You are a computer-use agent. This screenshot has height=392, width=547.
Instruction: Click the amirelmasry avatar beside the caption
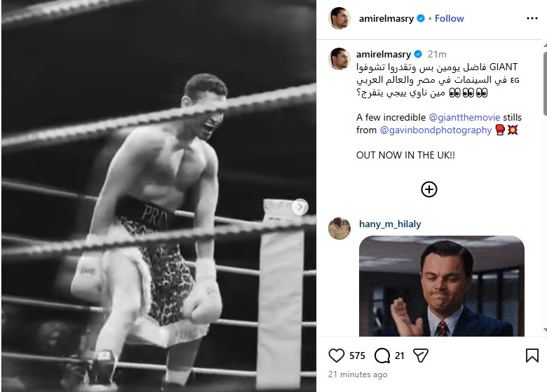pyautogui.click(x=339, y=59)
